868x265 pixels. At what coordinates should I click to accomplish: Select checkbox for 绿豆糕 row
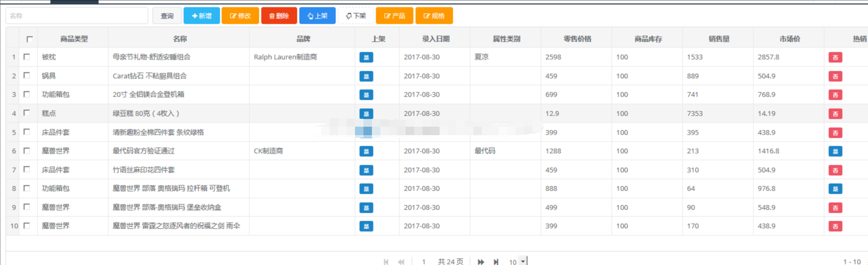point(27,113)
